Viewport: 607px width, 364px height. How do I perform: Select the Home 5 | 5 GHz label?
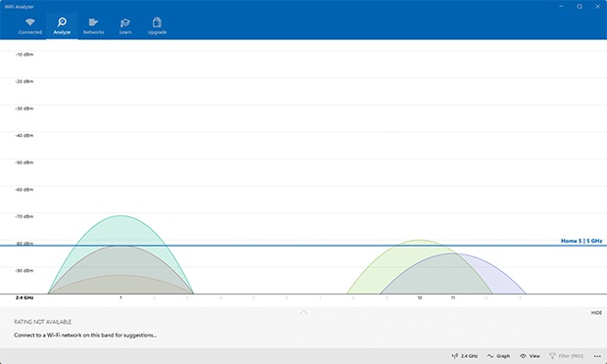pos(582,241)
